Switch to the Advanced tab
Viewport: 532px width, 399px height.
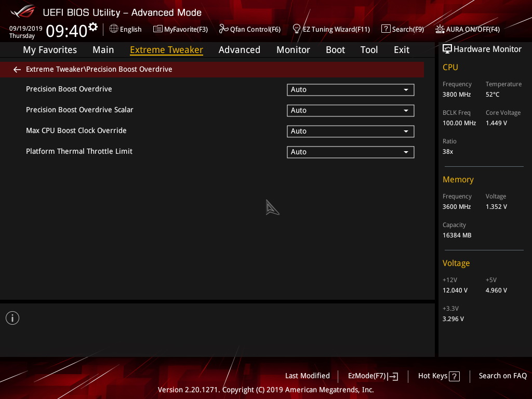[x=240, y=50]
